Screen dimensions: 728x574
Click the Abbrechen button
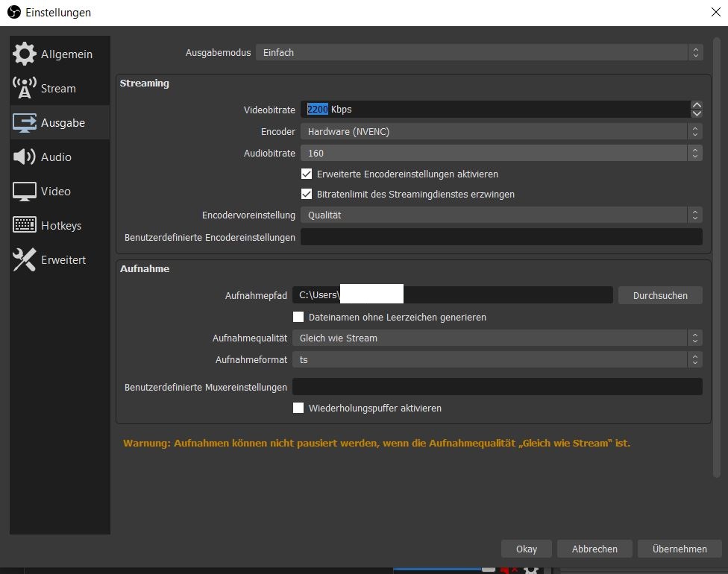tap(594, 549)
